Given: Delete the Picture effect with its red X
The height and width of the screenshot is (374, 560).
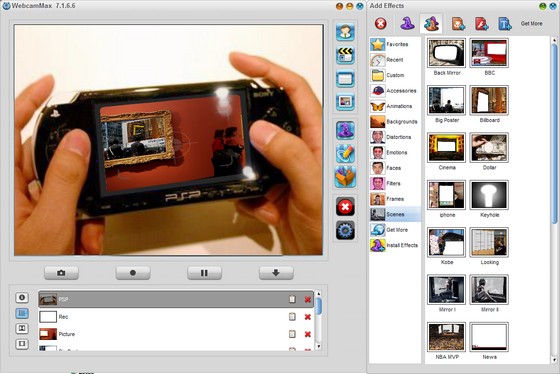Looking at the screenshot, I should pos(308,334).
